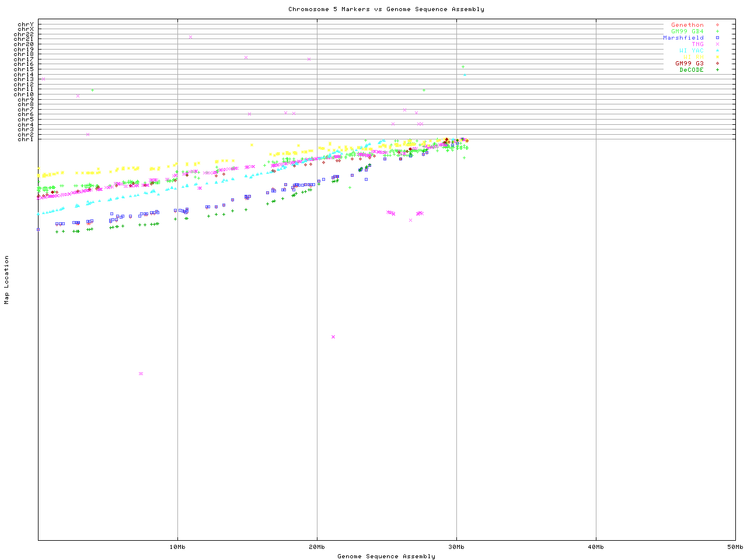Viewport: 747px width, 560px height.
Task: Click the vertical Map Location axis title
Action: (x=7, y=280)
